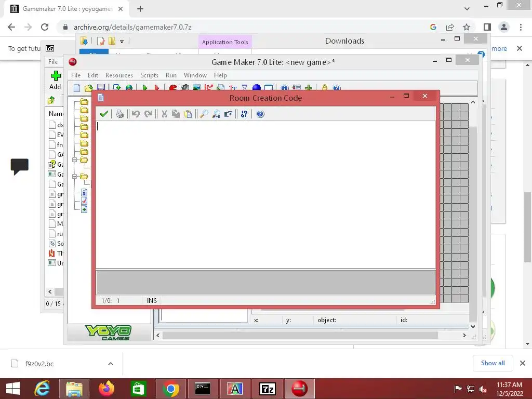Open a new Chrome tab
Viewport: 532px width, 399px height.
140,9
